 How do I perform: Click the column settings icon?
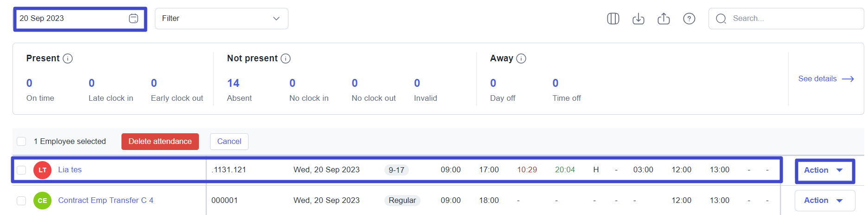(613, 19)
